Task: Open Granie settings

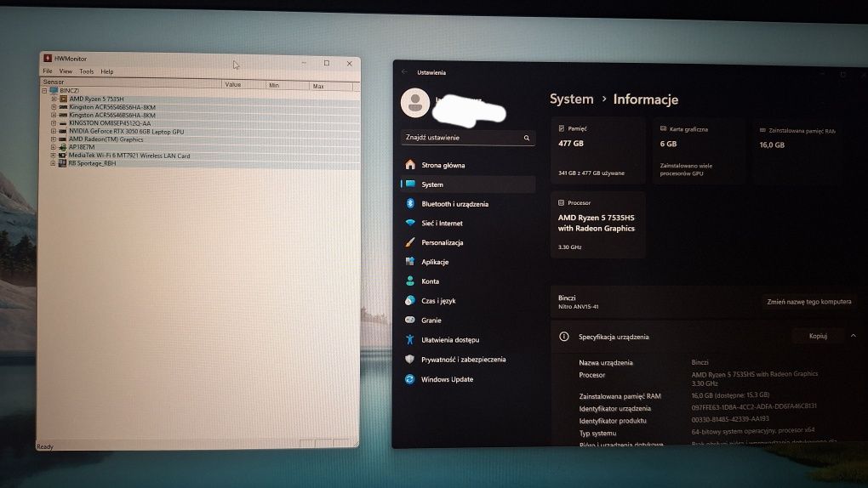Action: [468, 320]
